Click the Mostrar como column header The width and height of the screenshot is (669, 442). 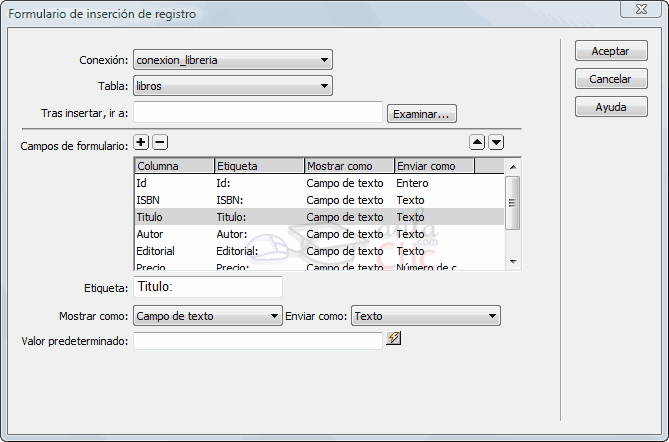[x=349, y=166]
